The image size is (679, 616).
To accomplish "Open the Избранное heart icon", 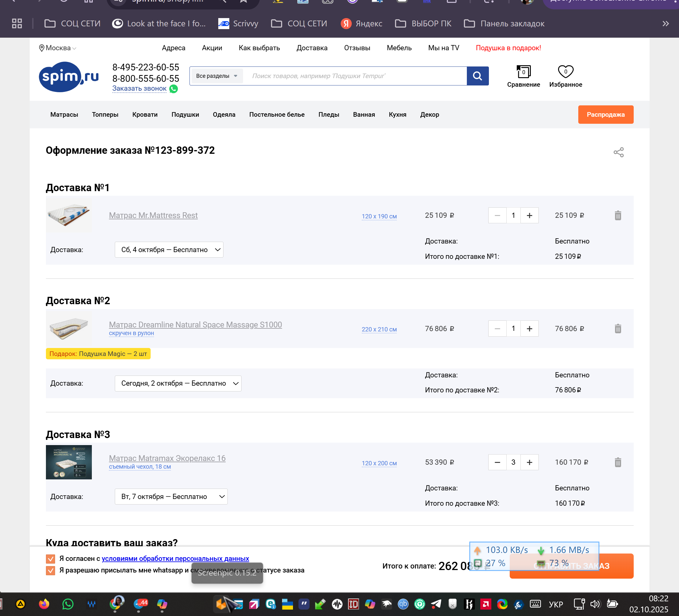I will (x=565, y=72).
